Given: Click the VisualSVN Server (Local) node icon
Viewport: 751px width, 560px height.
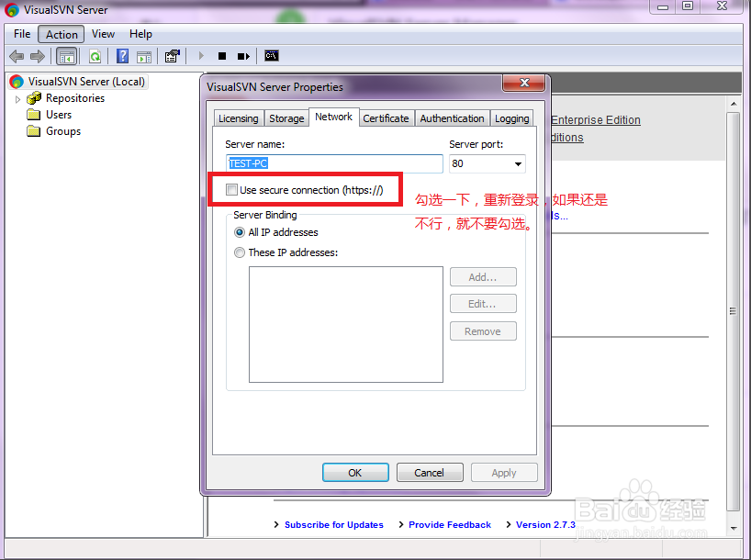Looking at the screenshot, I should click(x=17, y=82).
